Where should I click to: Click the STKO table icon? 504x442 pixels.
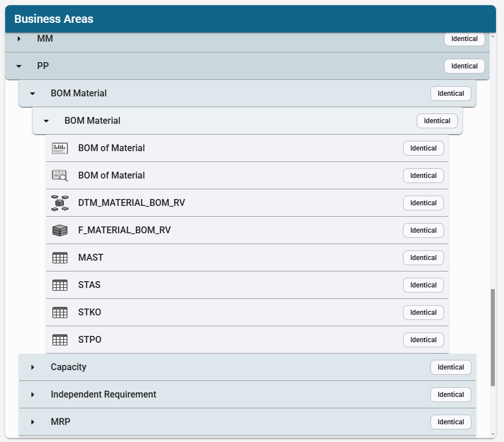pos(59,313)
